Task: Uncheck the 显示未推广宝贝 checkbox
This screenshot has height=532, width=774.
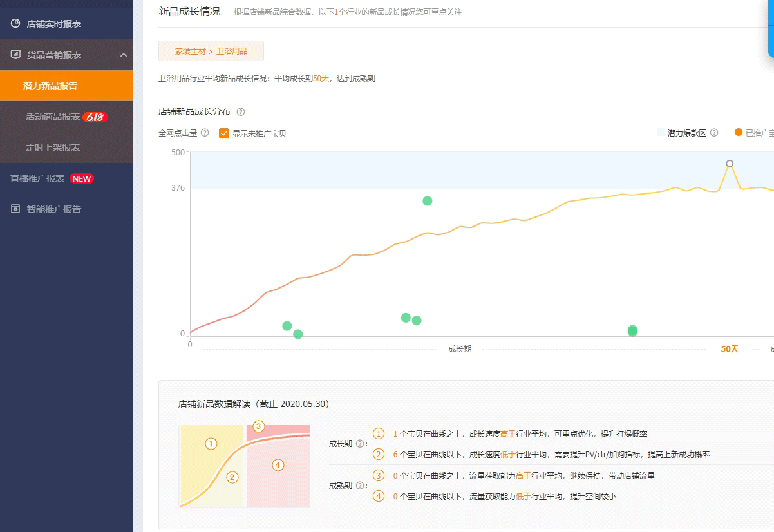Action: pos(224,133)
